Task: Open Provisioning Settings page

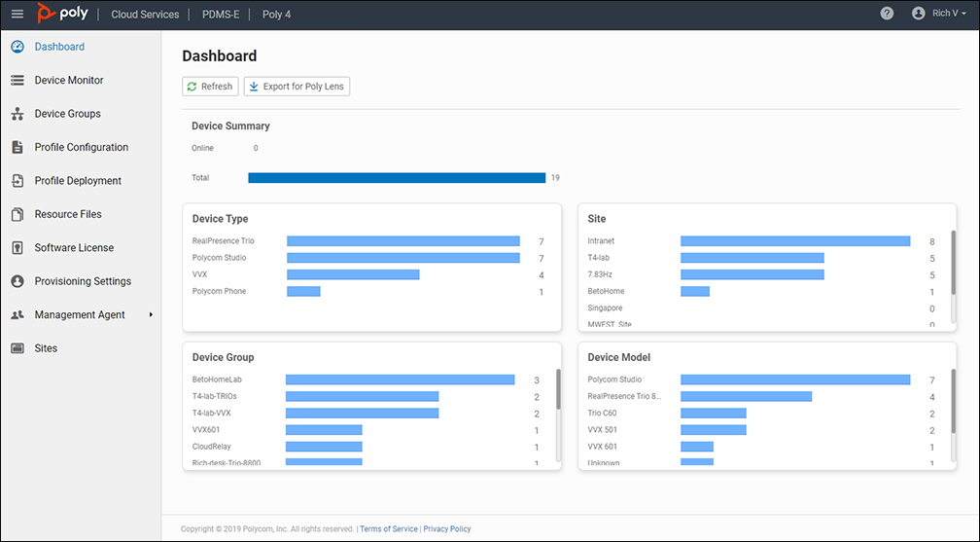Action: point(84,281)
